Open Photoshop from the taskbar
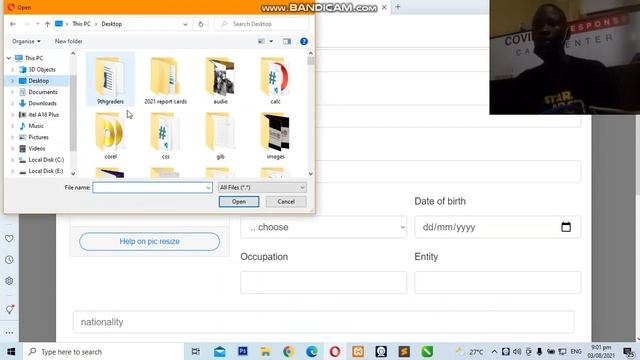640x360 pixels. [x=243, y=351]
